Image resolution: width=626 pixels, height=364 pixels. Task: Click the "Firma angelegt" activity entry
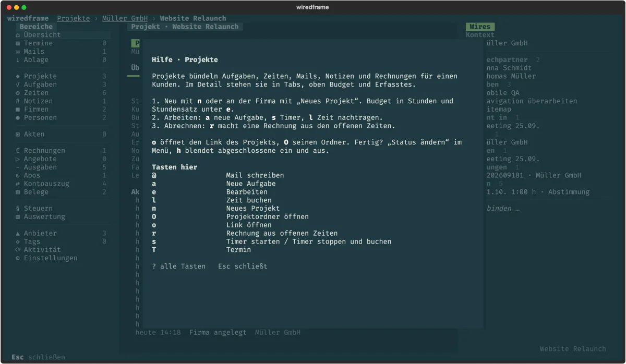coord(218,333)
